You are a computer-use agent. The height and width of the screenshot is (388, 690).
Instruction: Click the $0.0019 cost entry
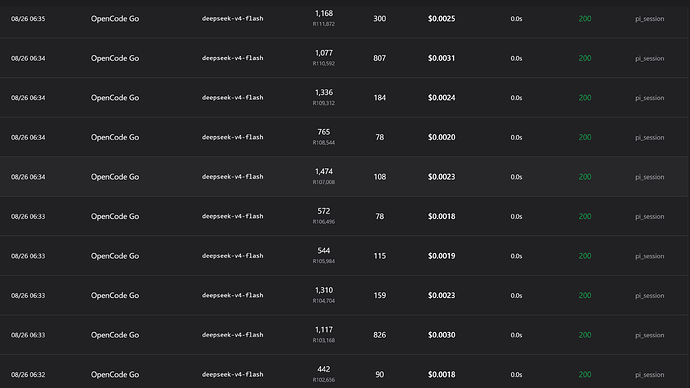click(441, 256)
